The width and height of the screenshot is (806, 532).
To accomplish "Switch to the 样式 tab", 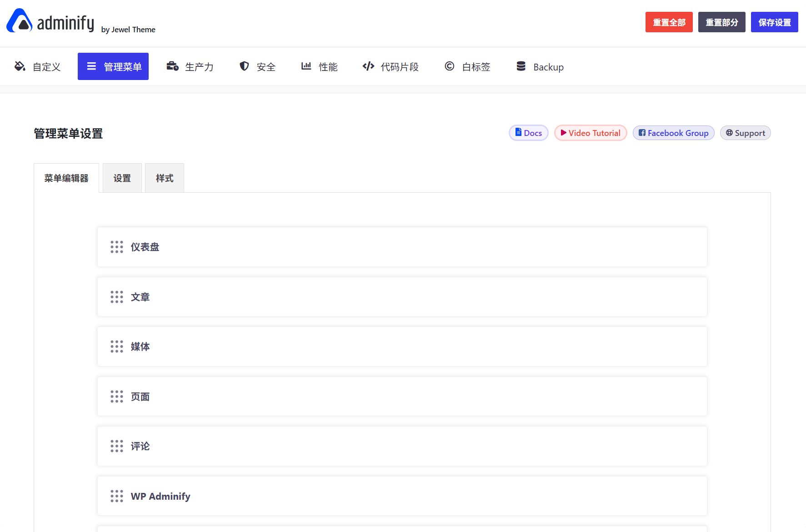I will pos(165,178).
